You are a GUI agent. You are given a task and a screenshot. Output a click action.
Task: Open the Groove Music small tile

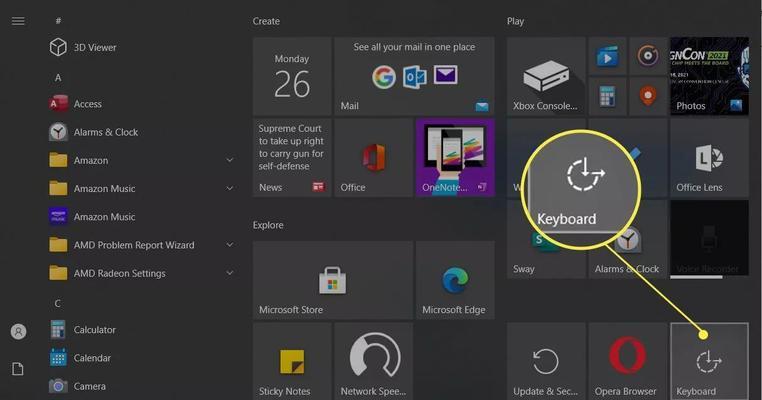[x=648, y=56]
